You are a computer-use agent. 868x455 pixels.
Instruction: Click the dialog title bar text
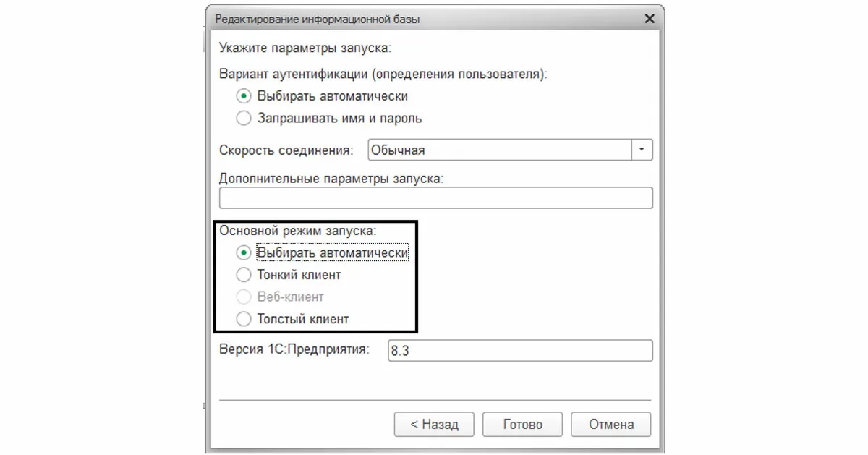pos(317,20)
